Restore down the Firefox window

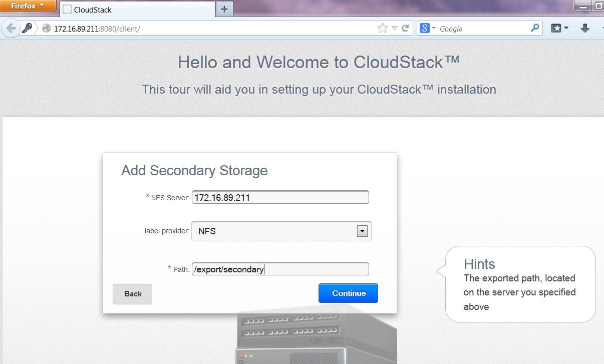(598, 6)
